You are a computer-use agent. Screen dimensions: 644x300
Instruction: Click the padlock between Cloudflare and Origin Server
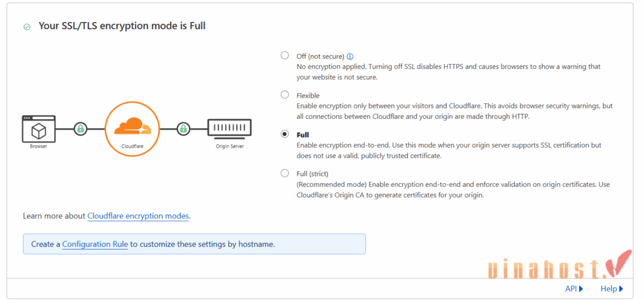click(183, 129)
